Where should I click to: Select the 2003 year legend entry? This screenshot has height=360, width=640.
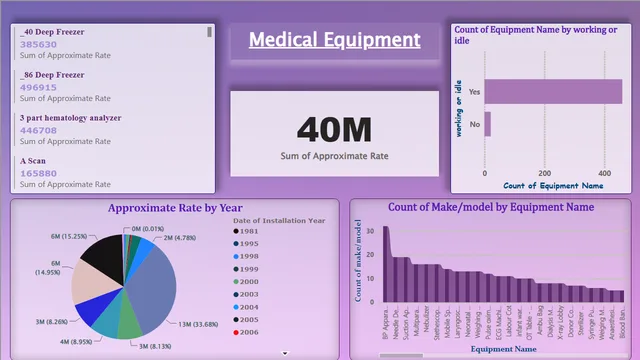pos(246,294)
